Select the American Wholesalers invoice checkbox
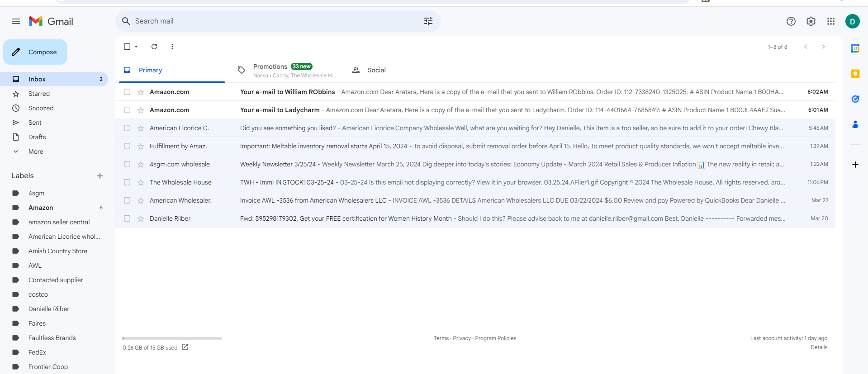This screenshot has height=374, width=868. click(x=127, y=200)
